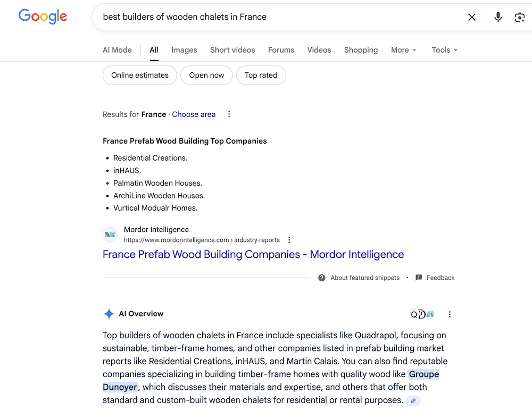Open options next to Choose area
Viewport: 532px width, 418px height.
click(229, 114)
